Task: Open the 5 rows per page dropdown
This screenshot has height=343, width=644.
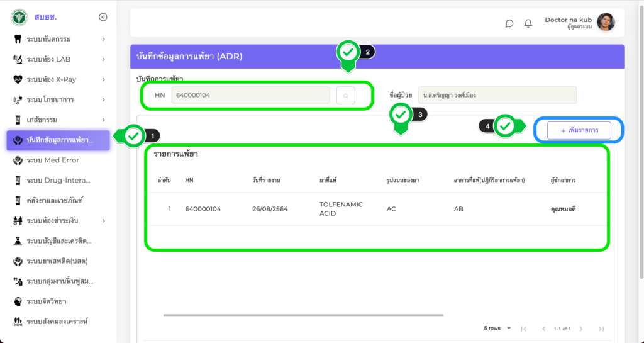Action: (497, 329)
